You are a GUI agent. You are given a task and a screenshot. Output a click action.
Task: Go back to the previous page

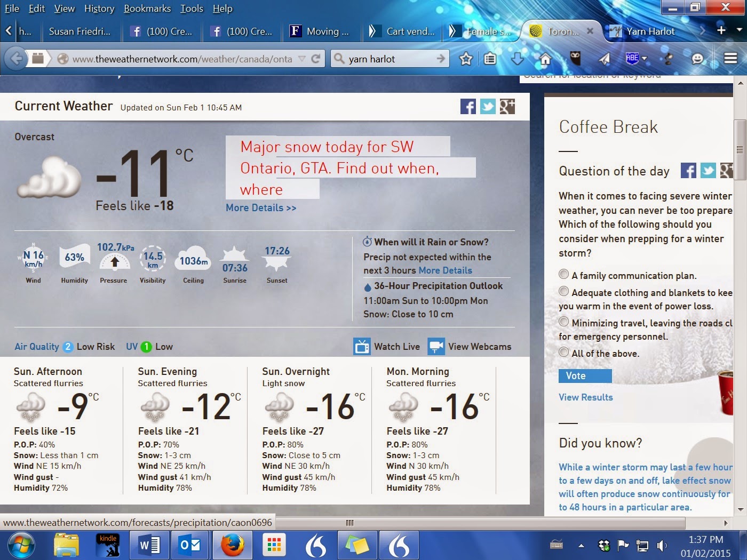pos(17,58)
